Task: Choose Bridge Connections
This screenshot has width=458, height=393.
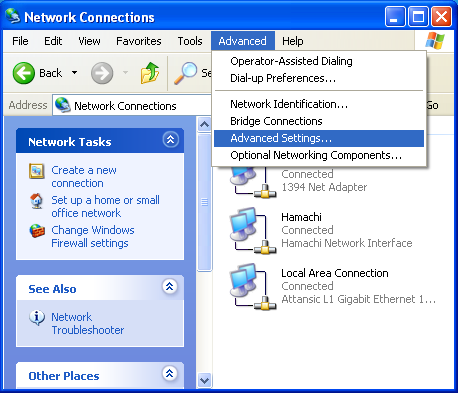Action: click(x=319, y=121)
